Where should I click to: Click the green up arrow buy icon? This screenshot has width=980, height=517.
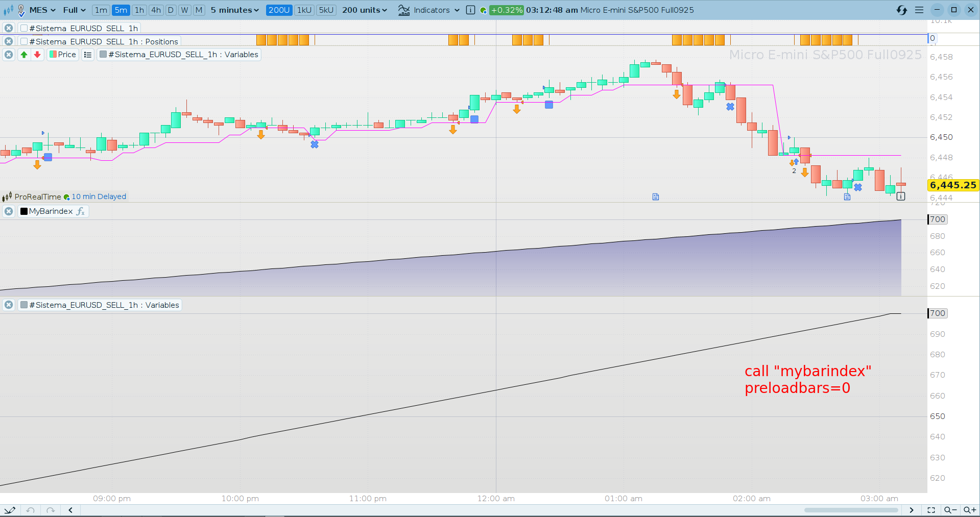point(24,55)
